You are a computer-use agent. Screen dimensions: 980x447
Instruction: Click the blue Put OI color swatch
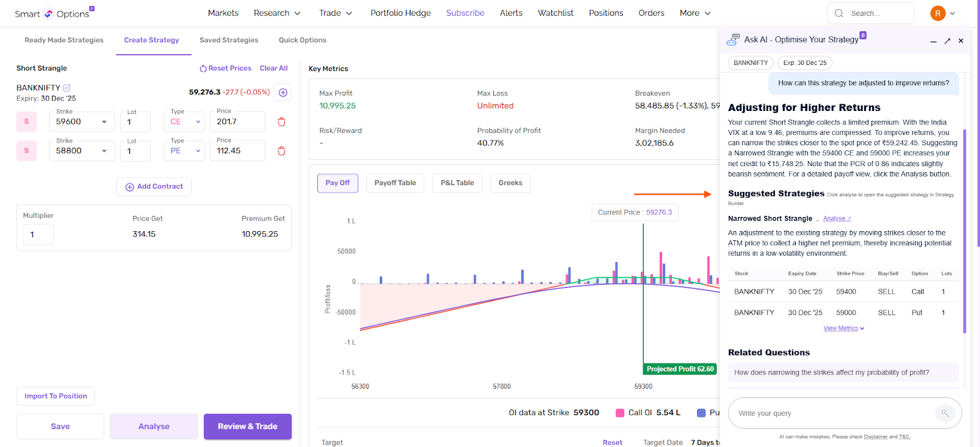(x=701, y=413)
